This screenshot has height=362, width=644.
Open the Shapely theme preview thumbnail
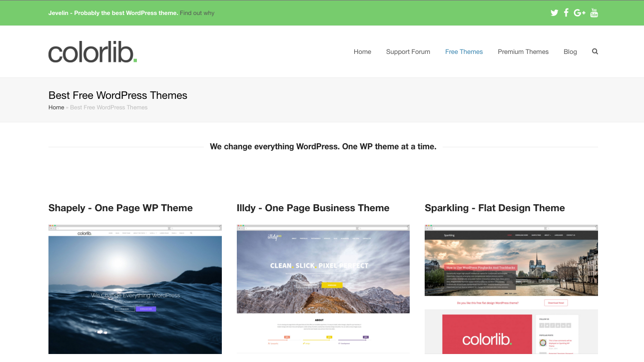tap(135, 290)
